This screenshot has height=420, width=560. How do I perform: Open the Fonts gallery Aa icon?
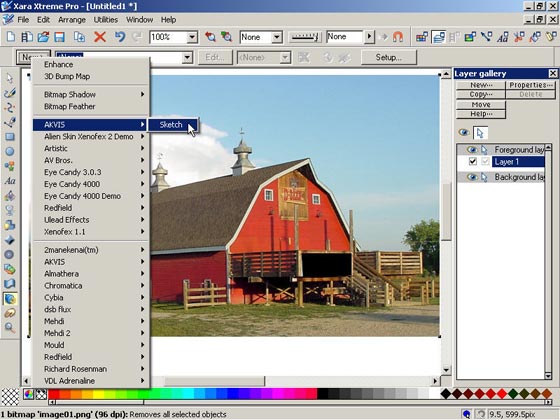[502, 37]
